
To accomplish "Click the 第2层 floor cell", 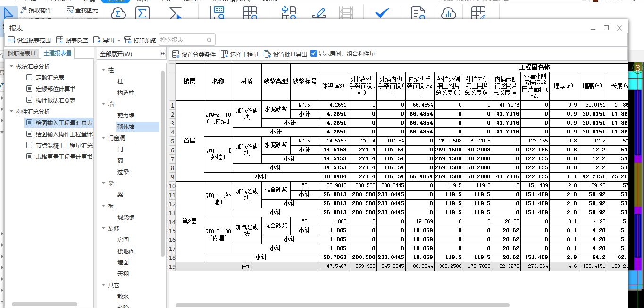I will pyautogui.click(x=190, y=221).
